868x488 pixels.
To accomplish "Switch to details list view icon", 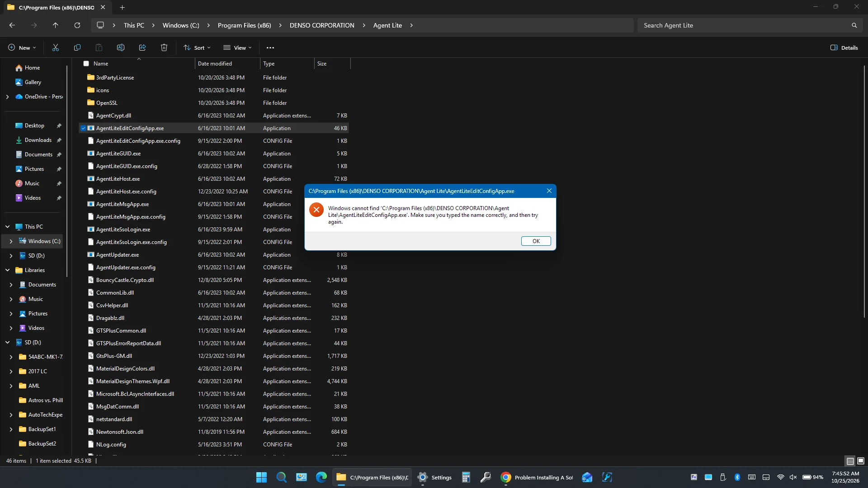I will coord(850,461).
